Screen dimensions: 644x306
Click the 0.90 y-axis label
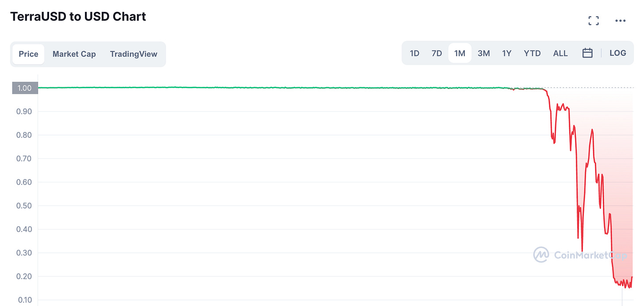click(x=24, y=112)
